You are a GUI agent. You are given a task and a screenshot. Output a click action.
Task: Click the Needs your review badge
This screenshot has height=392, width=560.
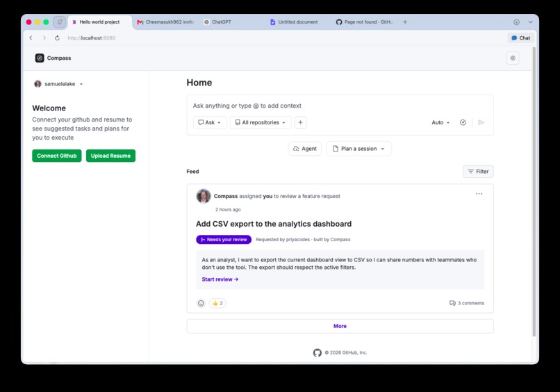coord(224,239)
